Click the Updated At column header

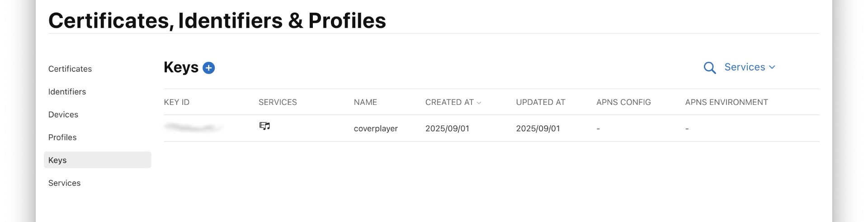pos(540,102)
